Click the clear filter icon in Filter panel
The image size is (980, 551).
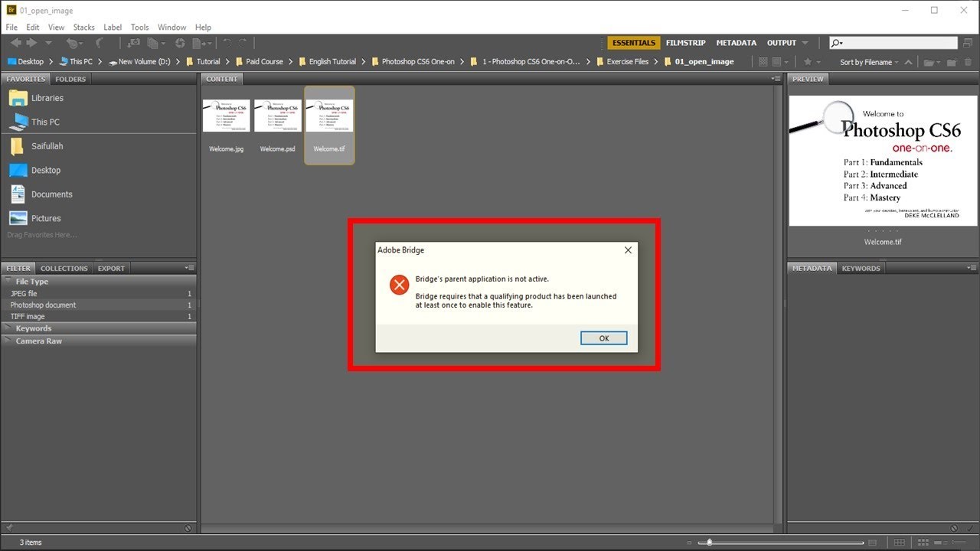[188, 528]
